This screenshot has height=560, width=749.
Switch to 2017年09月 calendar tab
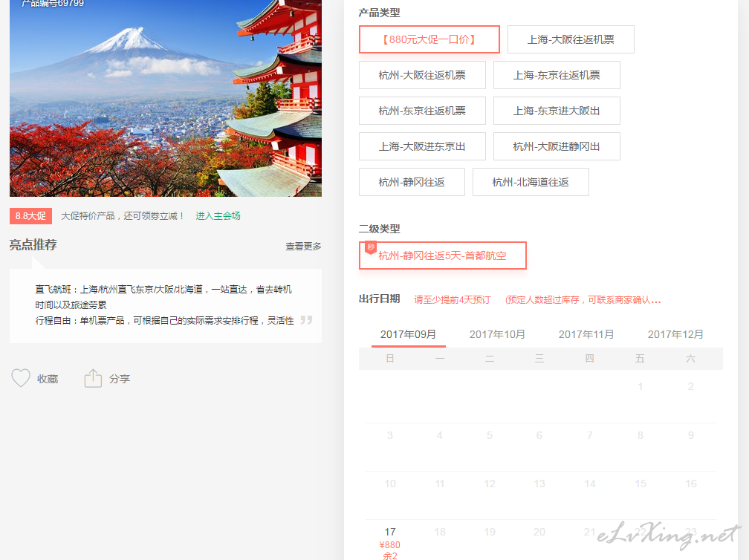pos(408,334)
